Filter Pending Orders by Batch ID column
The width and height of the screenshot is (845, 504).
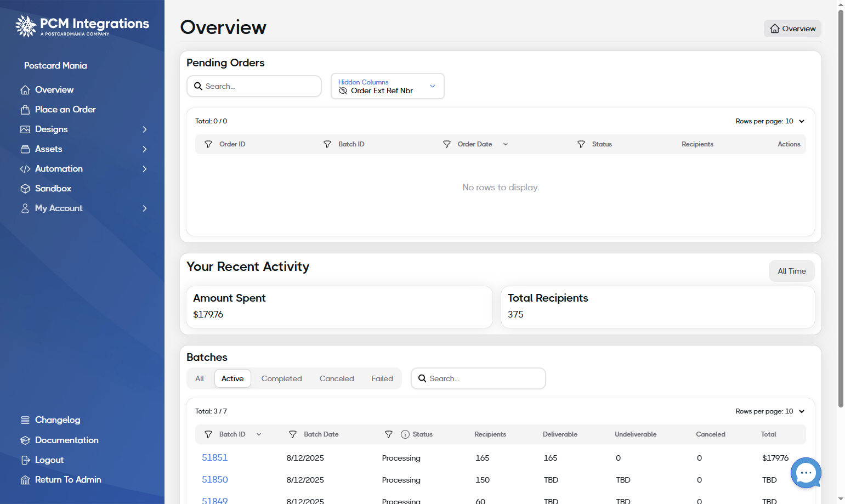point(327,144)
